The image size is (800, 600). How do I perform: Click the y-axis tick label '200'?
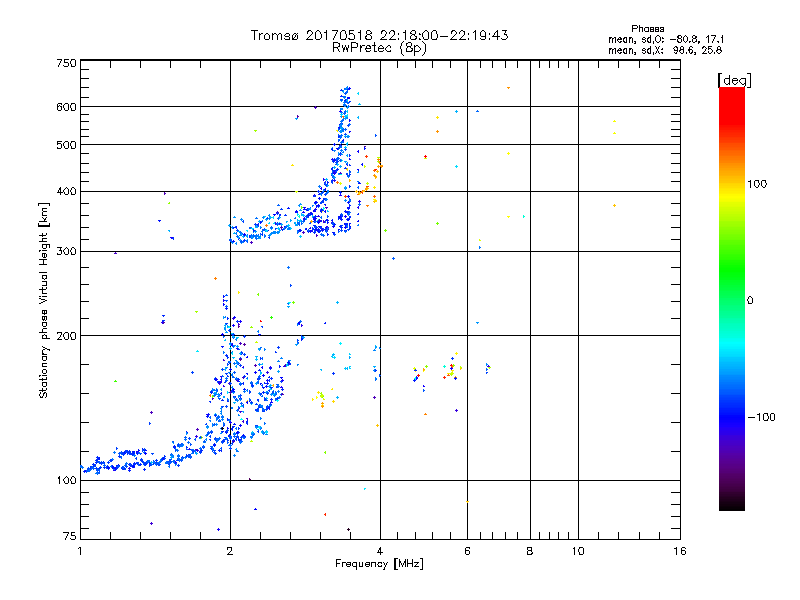point(66,336)
